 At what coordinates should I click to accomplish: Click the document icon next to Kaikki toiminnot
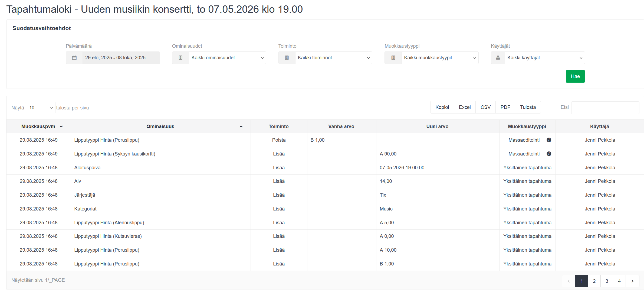pyautogui.click(x=287, y=58)
